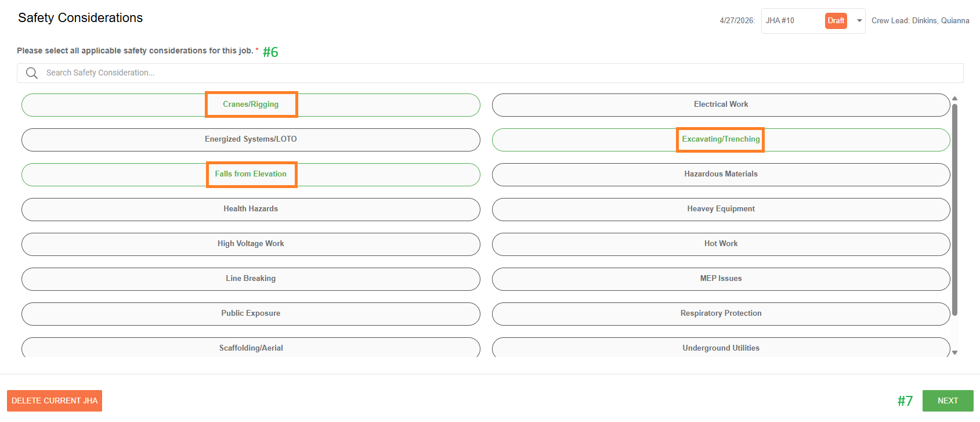The image size is (980, 422).
Task: Toggle High Voltage Work pill
Action: (251, 244)
